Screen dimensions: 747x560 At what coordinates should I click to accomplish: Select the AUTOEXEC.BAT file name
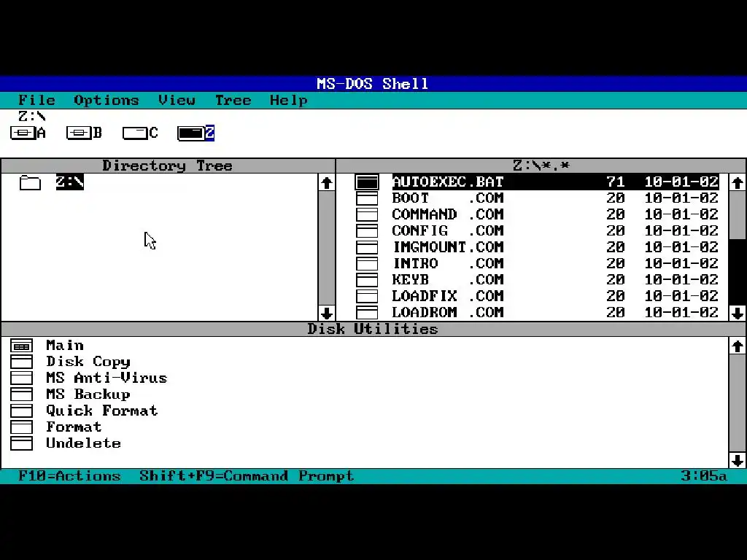coord(448,182)
